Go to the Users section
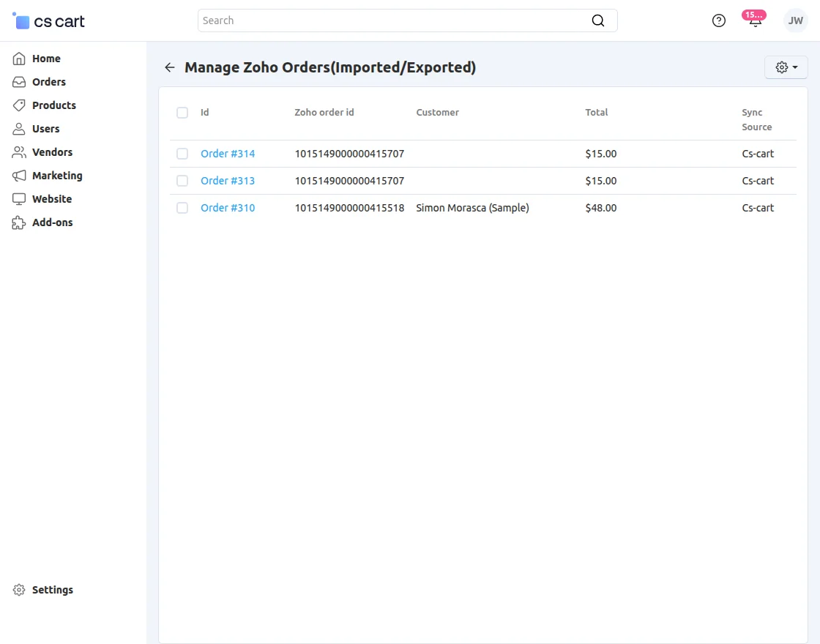This screenshot has height=644, width=820. pos(47,129)
